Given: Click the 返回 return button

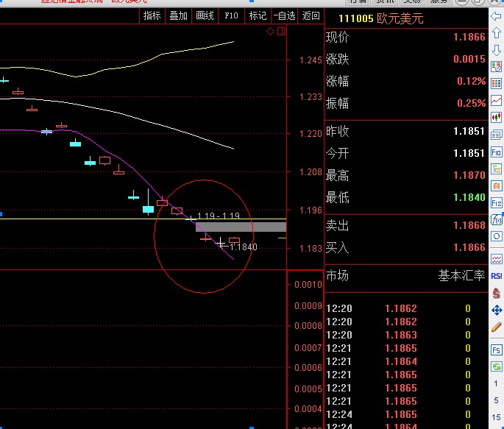Looking at the screenshot, I should [311, 15].
